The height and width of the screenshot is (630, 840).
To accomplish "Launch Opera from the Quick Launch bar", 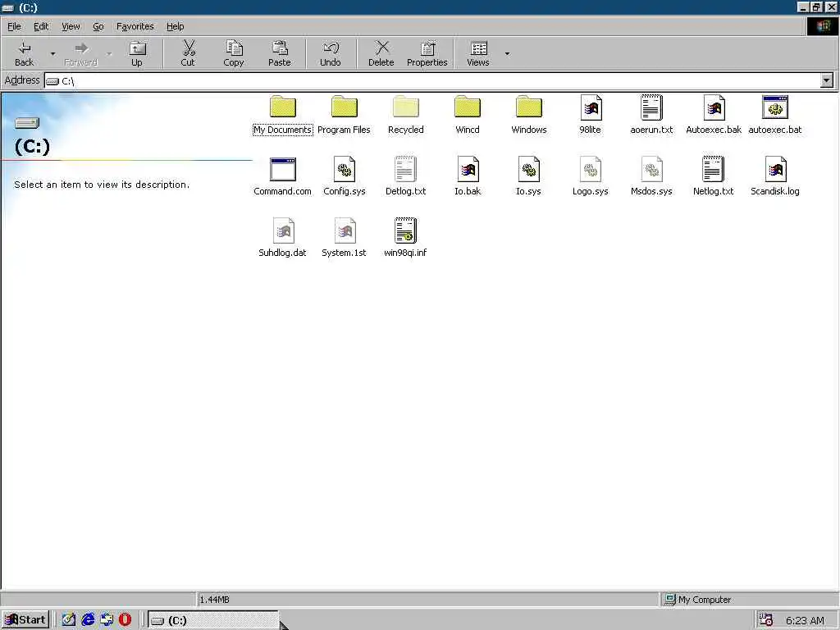I will 125,620.
